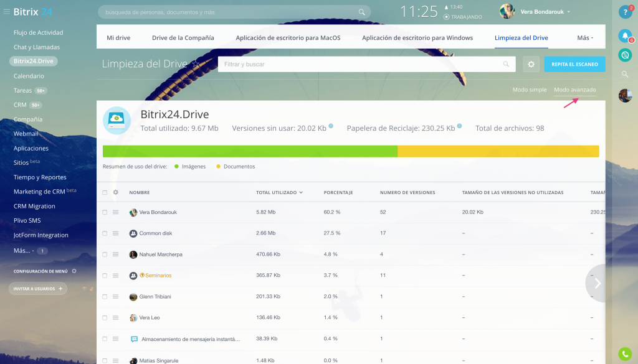Check the Almacenamiento de mensajería row checkbox
The image size is (638, 364).
point(105,339)
